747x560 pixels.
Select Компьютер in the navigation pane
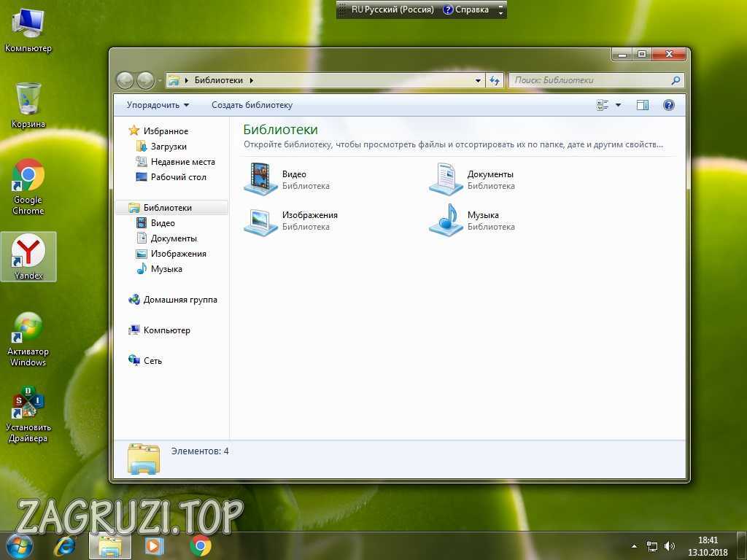click(x=167, y=330)
